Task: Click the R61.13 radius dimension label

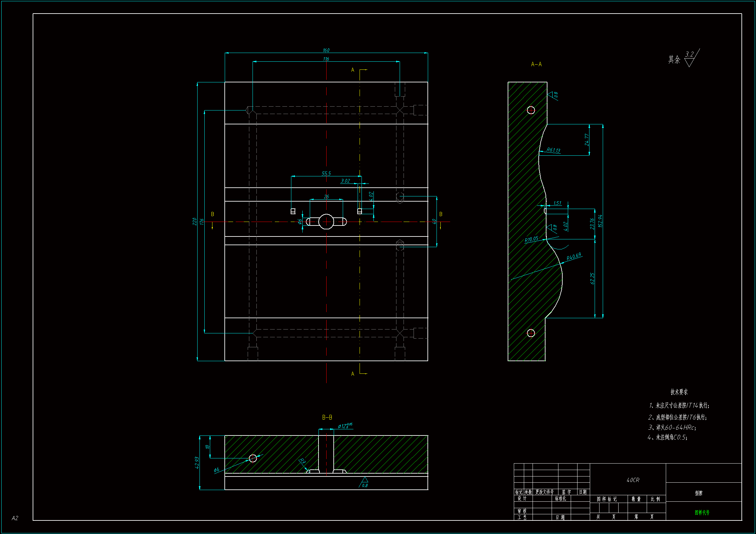Action: tap(553, 150)
